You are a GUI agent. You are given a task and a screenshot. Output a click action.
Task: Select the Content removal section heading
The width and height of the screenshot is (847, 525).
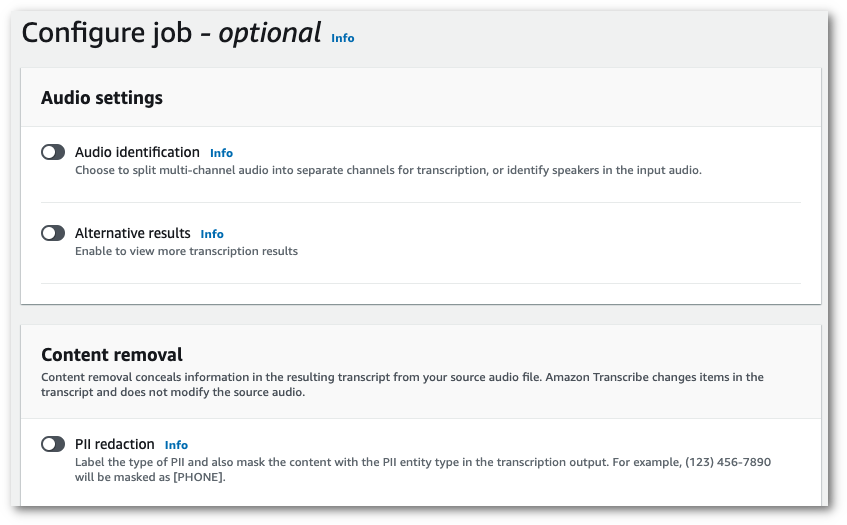click(112, 354)
